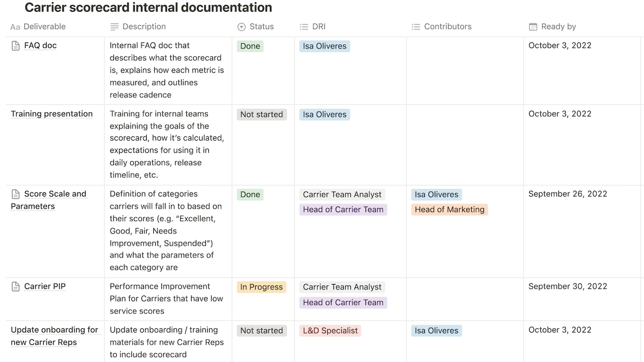644x362 pixels.
Task: Open the Done status dropdown for FAQ doc
Action: 249,46
